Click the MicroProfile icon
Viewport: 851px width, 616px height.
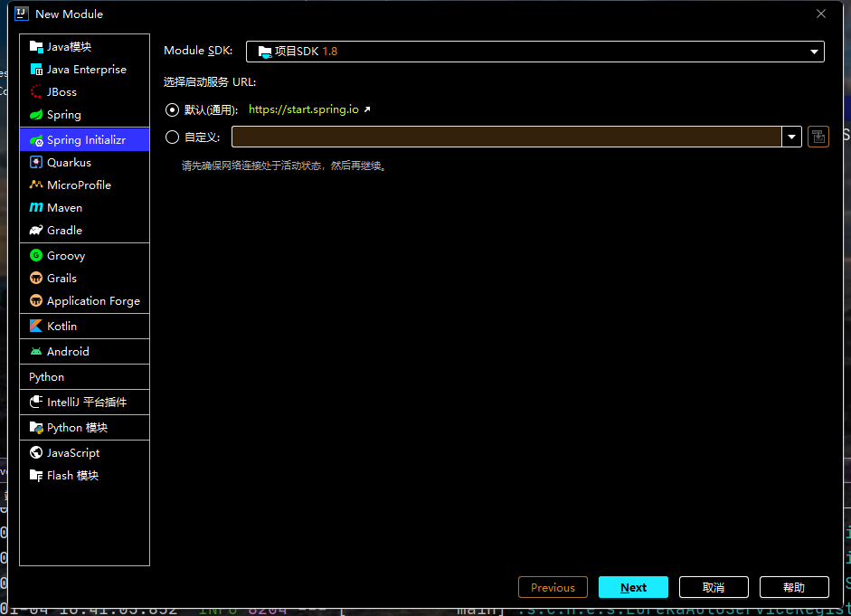(36, 185)
